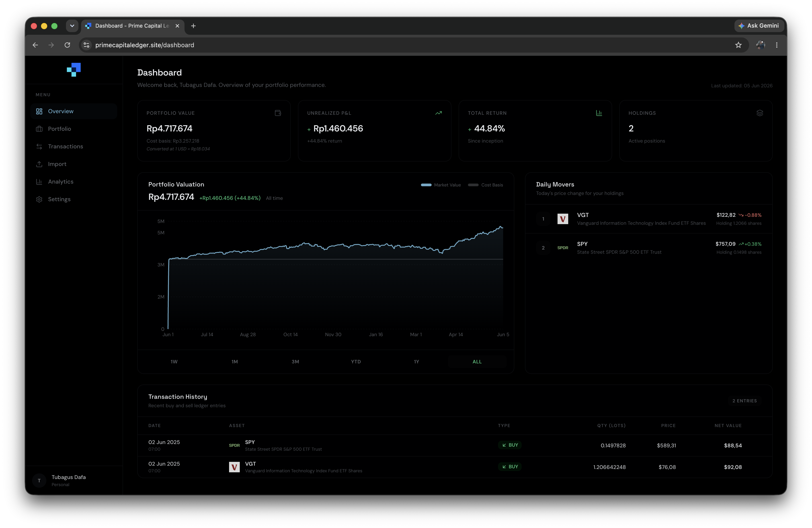
Task: Click the NET VALUE column header
Action: [x=728, y=426]
